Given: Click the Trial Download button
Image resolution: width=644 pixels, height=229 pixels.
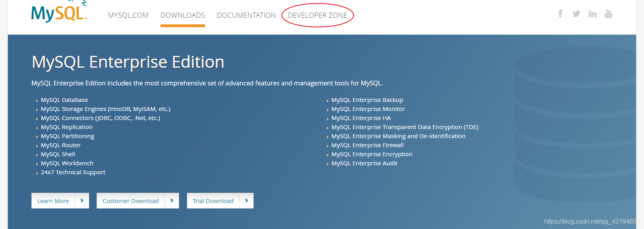Looking at the screenshot, I should pos(220,201).
